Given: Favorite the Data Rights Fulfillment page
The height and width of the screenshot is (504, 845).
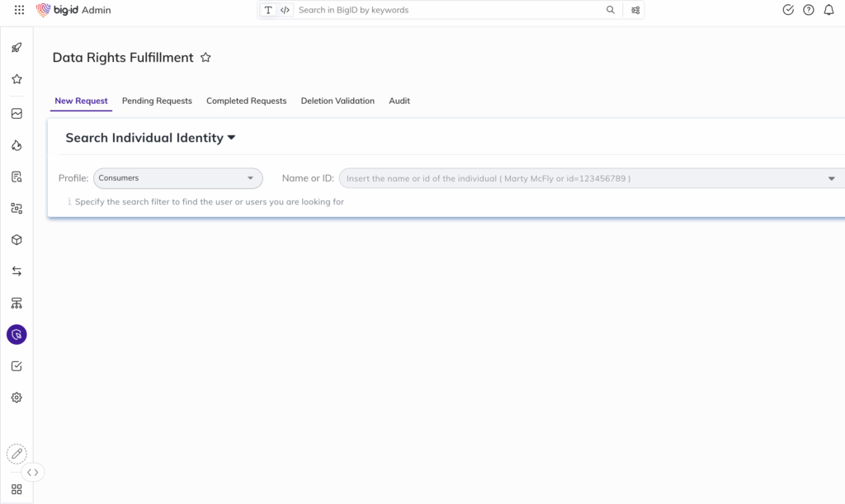Looking at the screenshot, I should point(205,58).
